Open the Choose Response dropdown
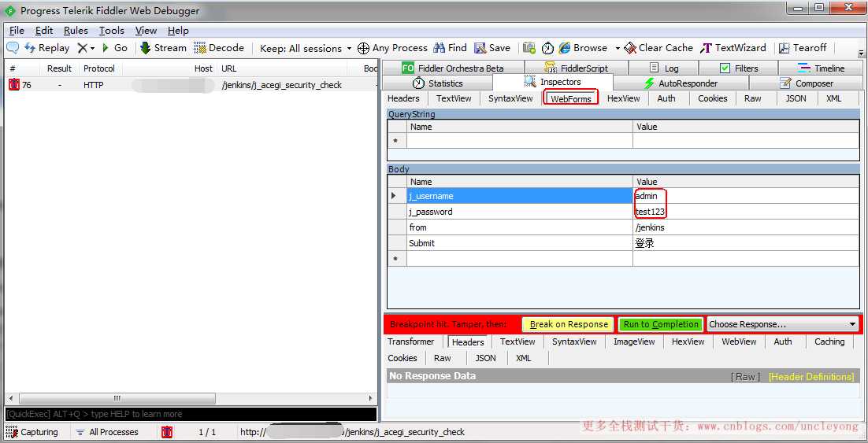This screenshot has width=868, height=443. pyautogui.click(x=783, y=324)
